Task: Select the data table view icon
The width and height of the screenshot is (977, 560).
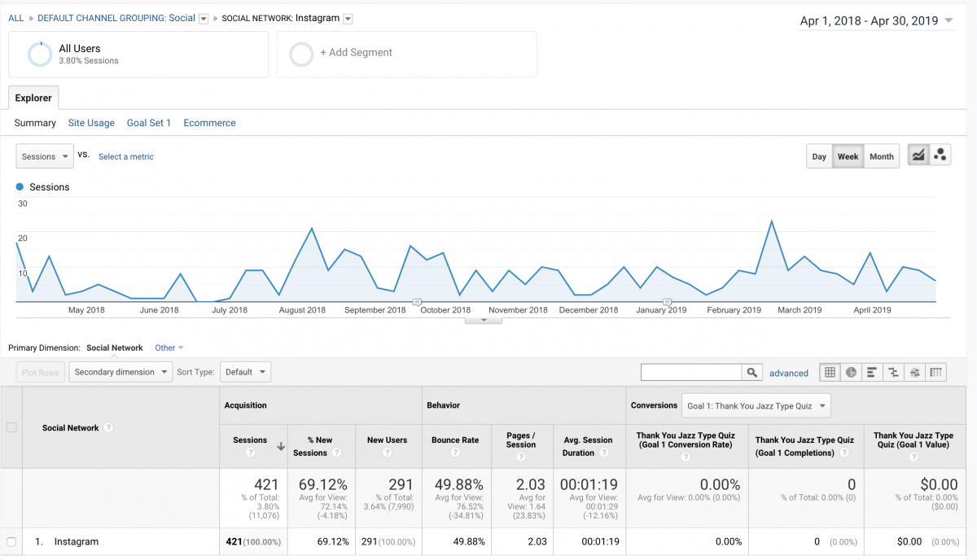Action: (830, 373)
